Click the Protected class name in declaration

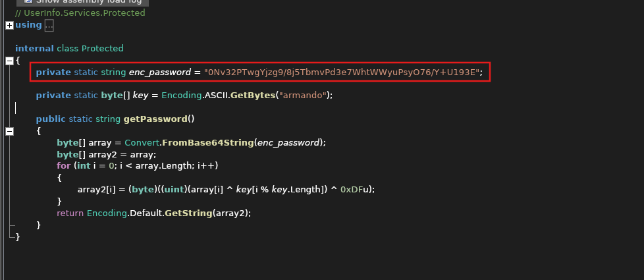tap(102, 49)
